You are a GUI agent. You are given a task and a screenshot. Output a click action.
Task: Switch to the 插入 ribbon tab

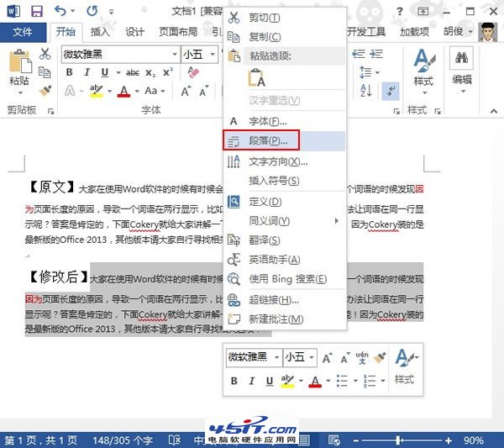coord(100,32)
